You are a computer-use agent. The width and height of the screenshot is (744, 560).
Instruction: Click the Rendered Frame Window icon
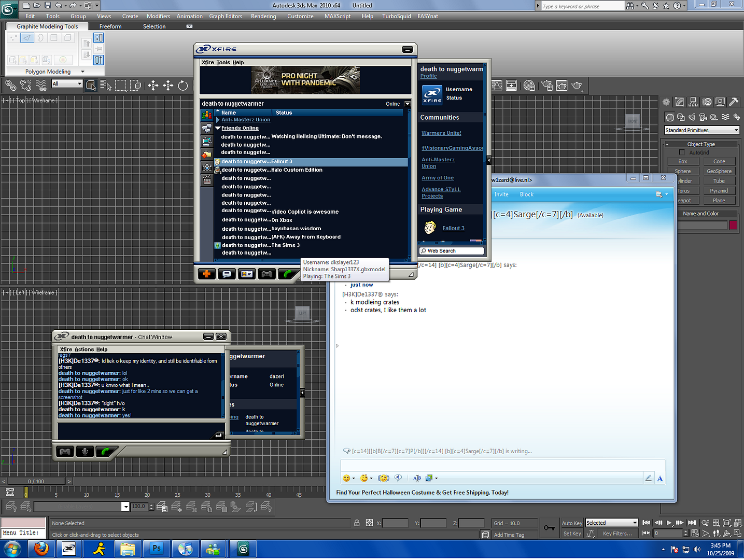point(561,85)
